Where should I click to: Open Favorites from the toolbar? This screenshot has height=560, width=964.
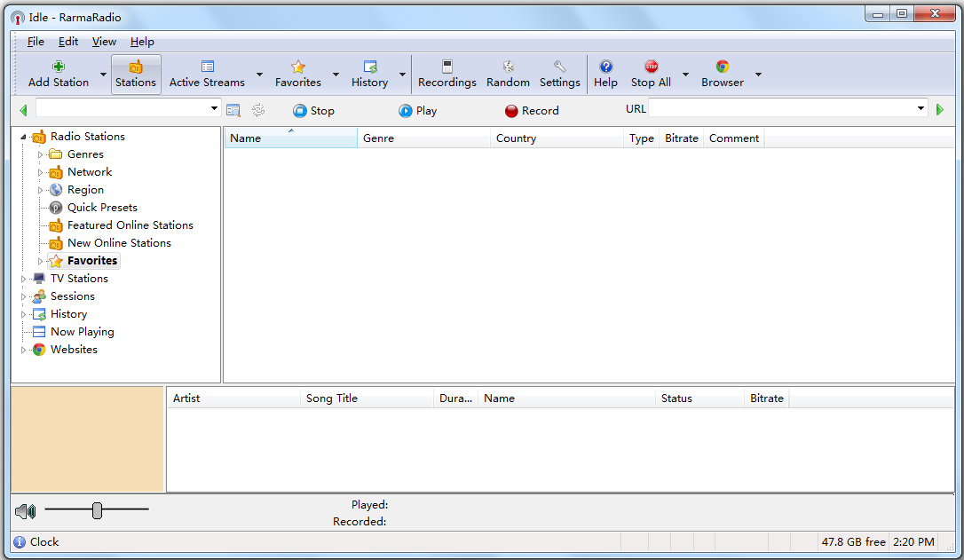pyautogui.click(x=298, y=75)
